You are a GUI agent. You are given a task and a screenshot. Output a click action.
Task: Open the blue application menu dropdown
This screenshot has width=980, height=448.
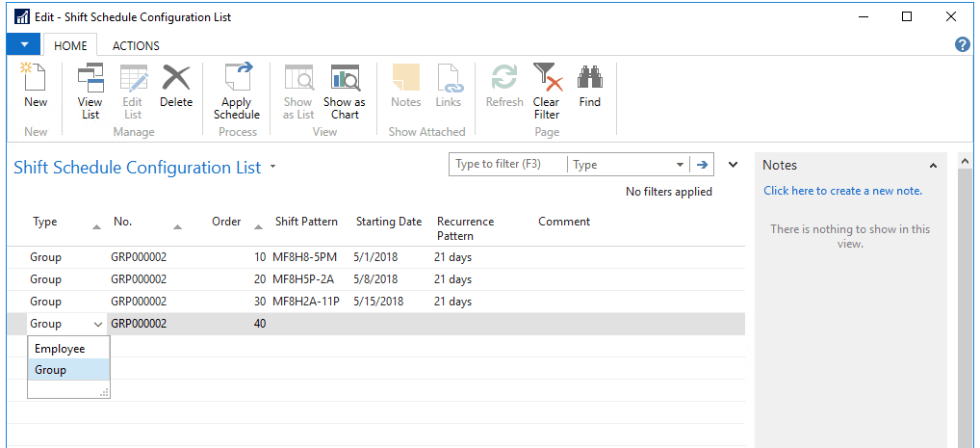tap(23, 44)
